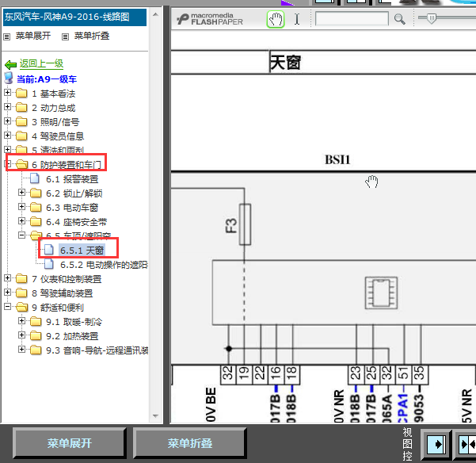The width and height of the screenshot is (476, 463).
Task: Click the large 菜单折叠 button at bottom
Action: tap(190, 443)
